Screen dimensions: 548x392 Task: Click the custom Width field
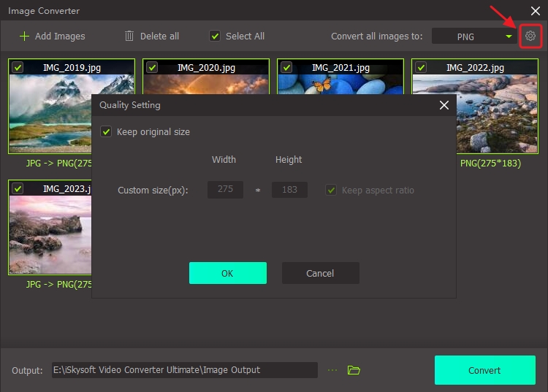click(225, 190)
